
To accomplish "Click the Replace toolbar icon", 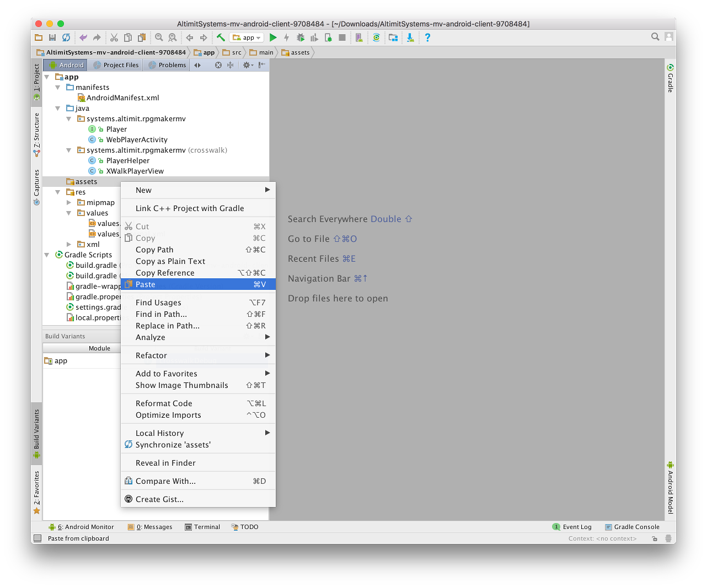I will [x=173, y=37].
